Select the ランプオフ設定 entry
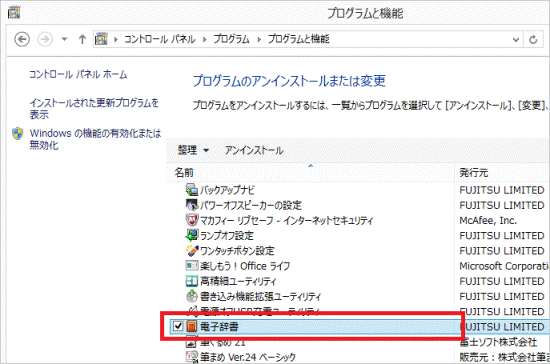This screenshot has width=550, height=364. [x=227, y=235]
